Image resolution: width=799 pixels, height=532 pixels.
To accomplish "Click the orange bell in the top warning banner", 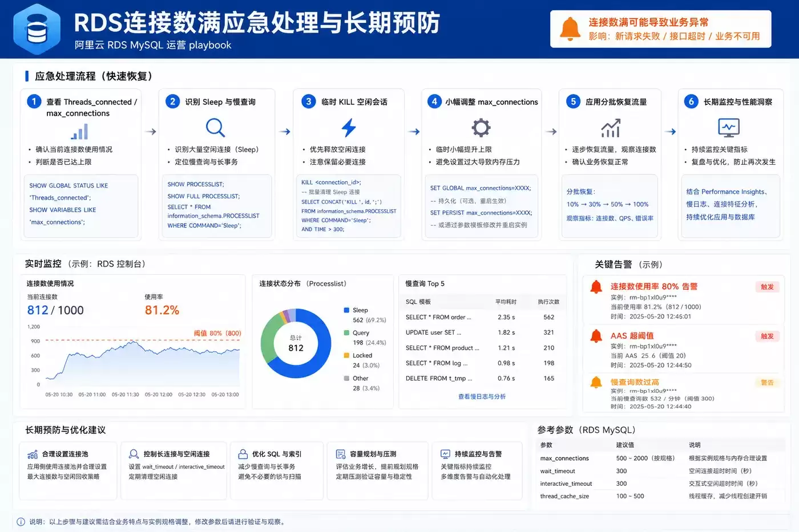I will click(569, 29).
